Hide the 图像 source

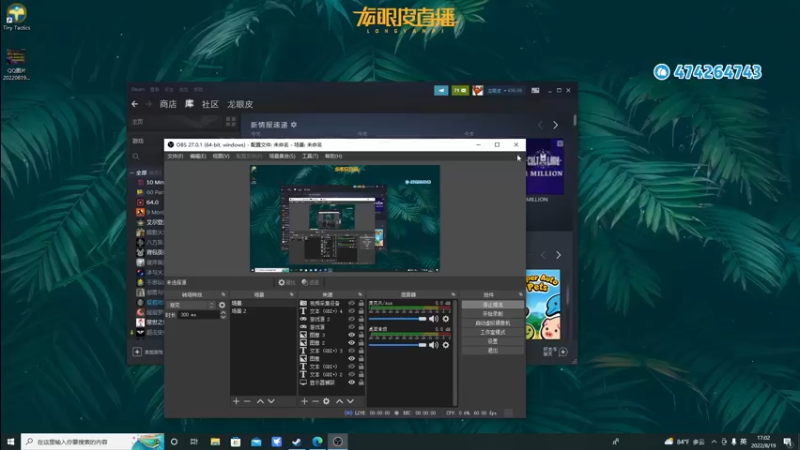pos(352,359)
